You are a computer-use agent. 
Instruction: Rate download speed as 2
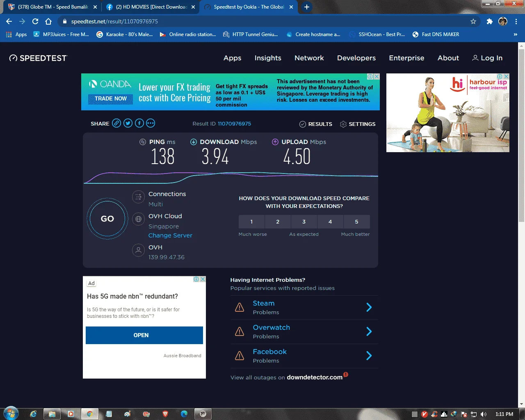[x=278, y=221]
